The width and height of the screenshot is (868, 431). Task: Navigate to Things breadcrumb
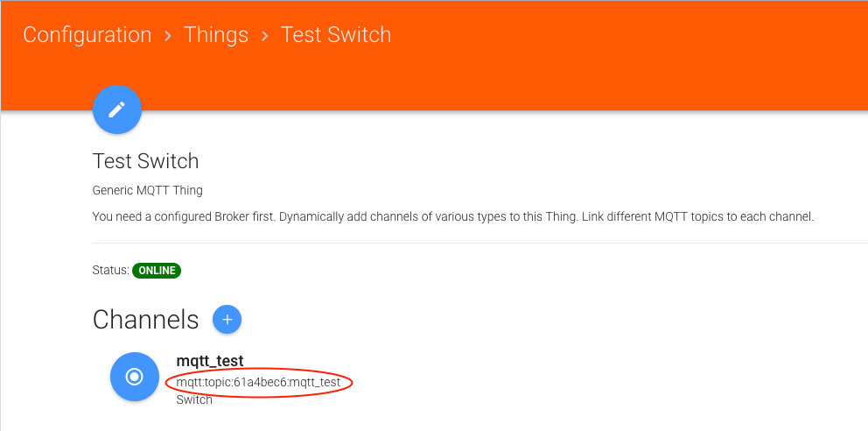coord(216,35)
